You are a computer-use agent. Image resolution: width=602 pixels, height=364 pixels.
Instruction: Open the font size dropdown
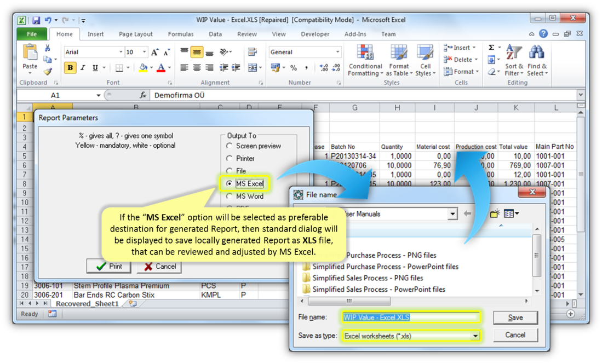(x=145, y=52)
